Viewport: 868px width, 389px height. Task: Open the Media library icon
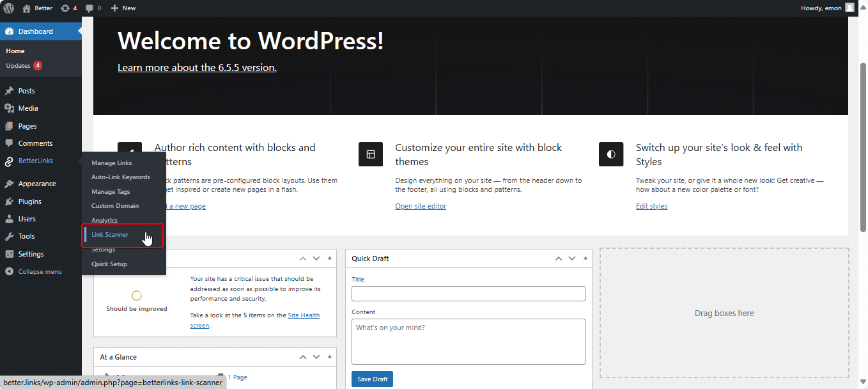10,107
